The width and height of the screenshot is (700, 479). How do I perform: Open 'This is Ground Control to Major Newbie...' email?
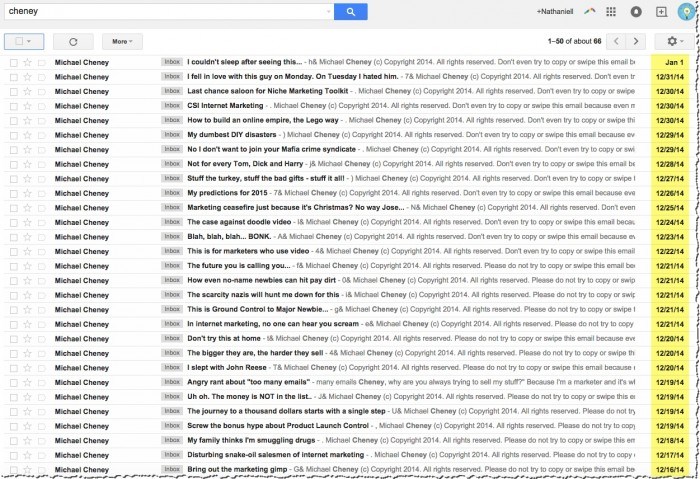[x=258, y=309]
